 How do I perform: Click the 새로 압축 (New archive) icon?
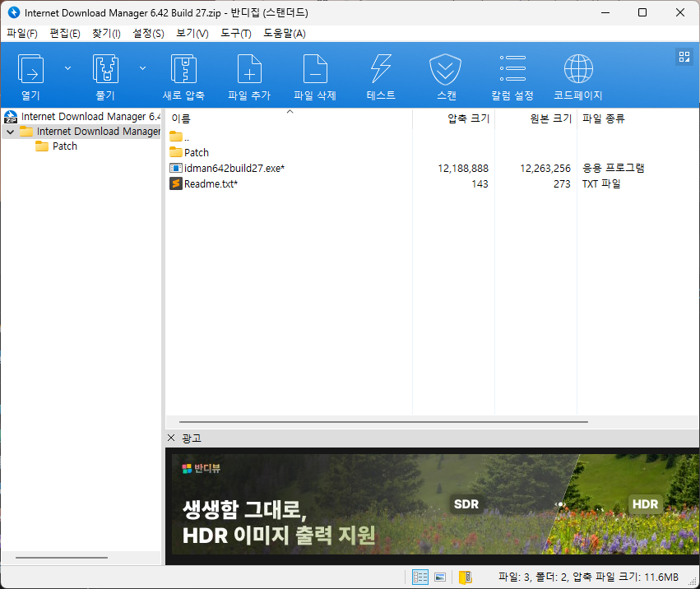(x=183, y=77)
